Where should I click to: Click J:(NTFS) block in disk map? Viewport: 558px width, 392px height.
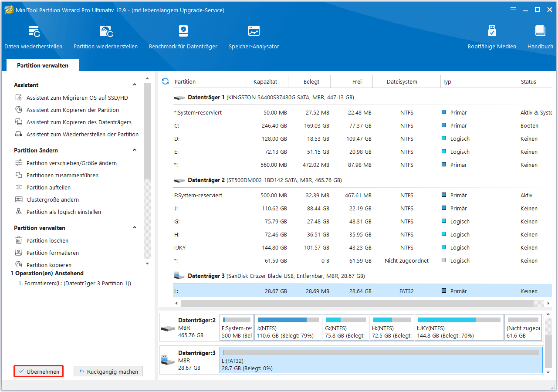coord(288,328)
